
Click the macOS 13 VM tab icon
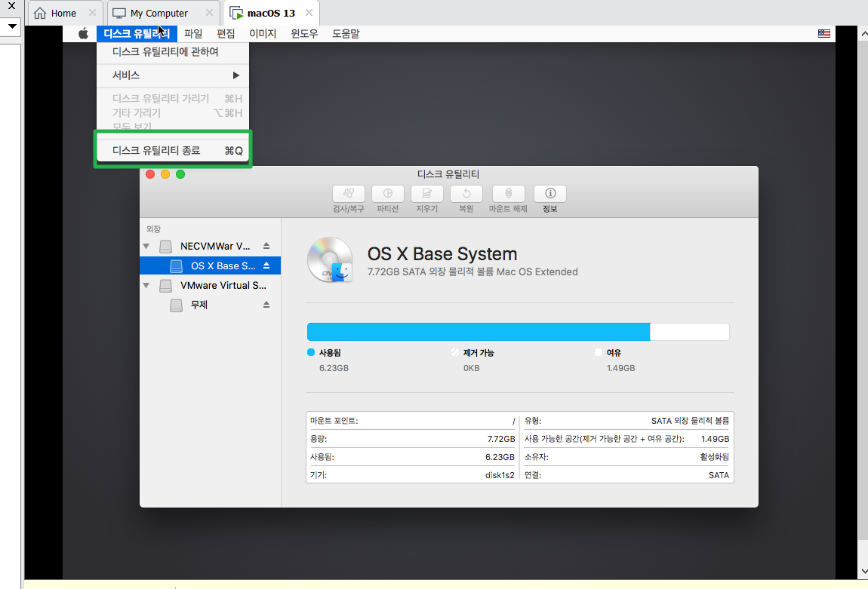click(x=236, y=13)
